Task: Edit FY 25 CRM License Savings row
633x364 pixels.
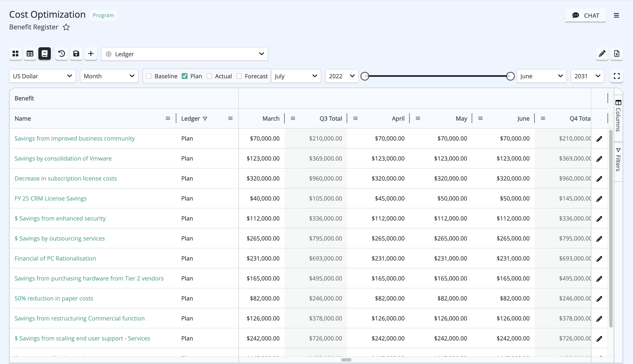Action: click(599, 199)
